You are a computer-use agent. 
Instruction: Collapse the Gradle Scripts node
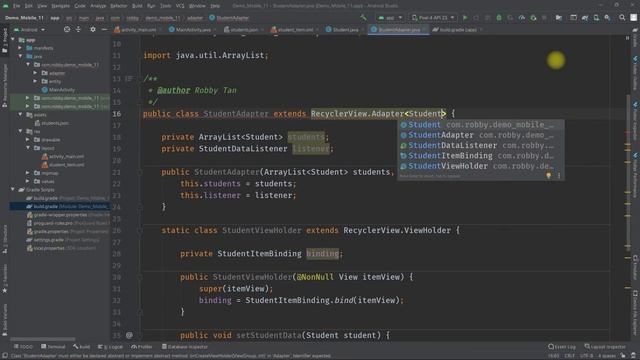click(x=13, y=189)
